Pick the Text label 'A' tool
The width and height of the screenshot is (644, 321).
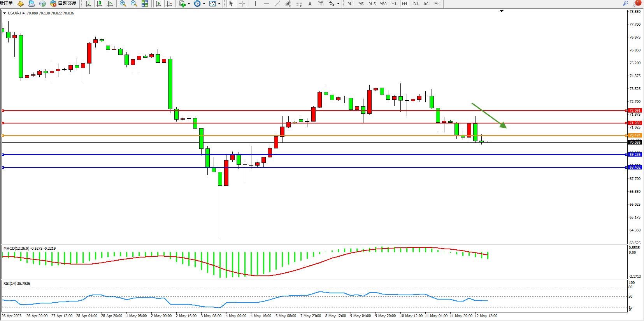pyautogui.click(x=310, y=4)
